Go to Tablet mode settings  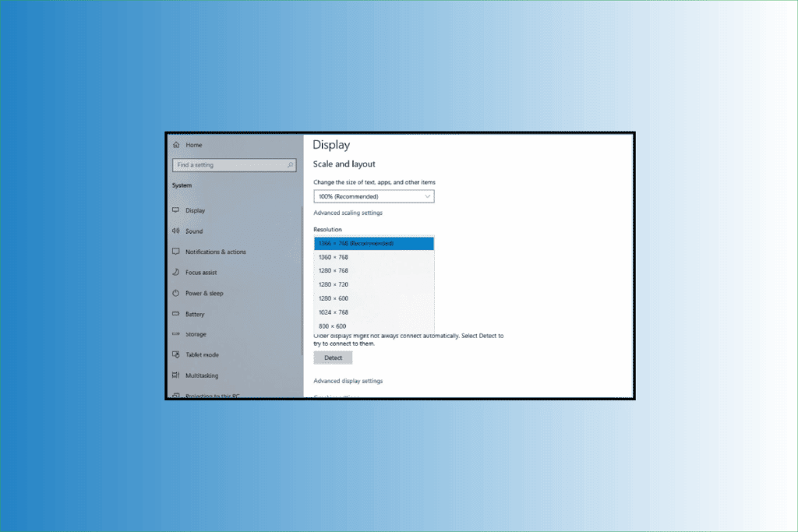click(x=202, y=354)
